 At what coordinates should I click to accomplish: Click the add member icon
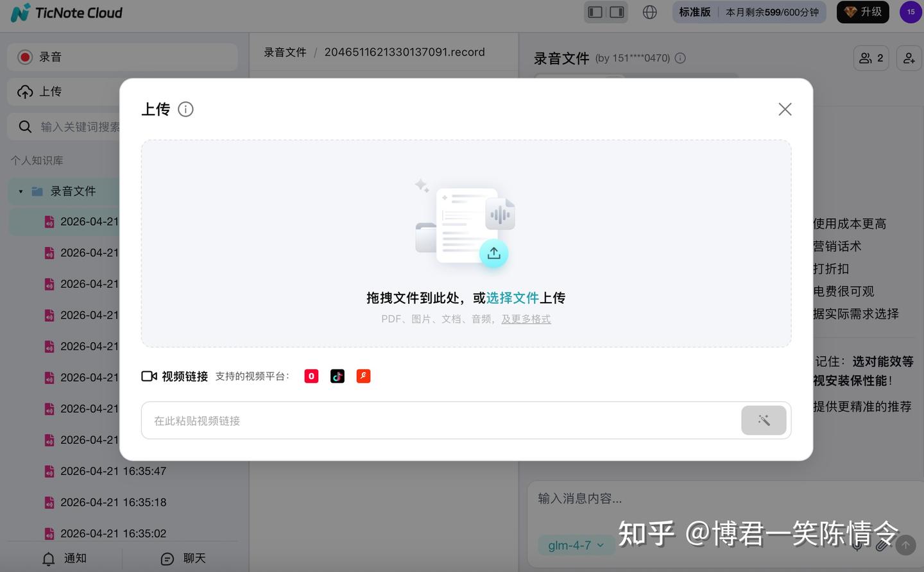[x=909, y=58]
